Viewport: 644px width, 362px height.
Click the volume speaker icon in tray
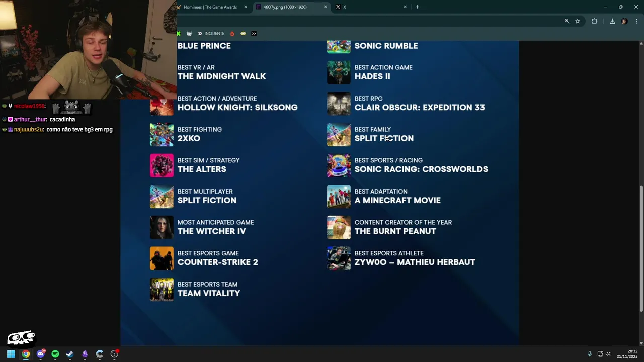608,354
